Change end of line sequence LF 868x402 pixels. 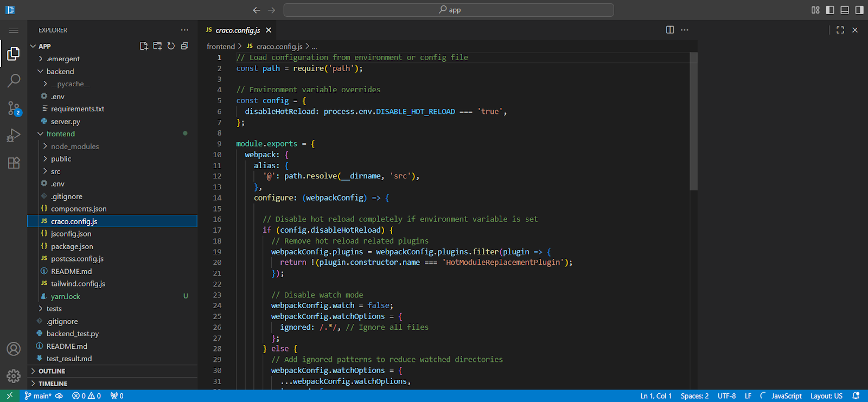pos(748,396)
